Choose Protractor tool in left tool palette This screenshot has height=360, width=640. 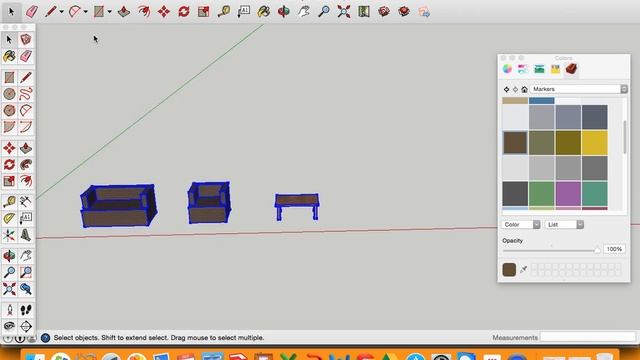coord(9,218)
